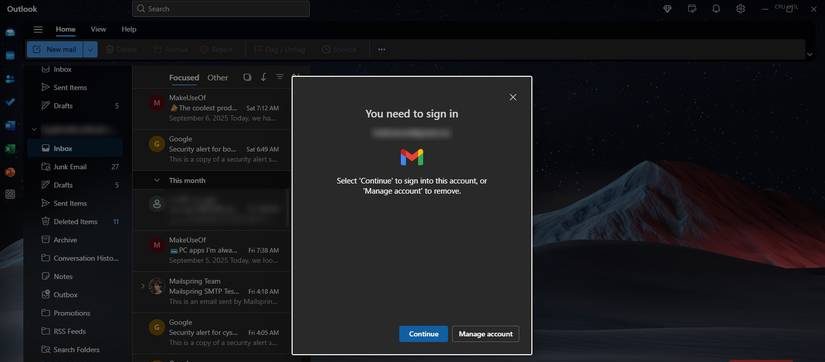
Task: Open MakeUseOf email 'PC apps I'm alwa...'
Action: pyautogui.click(x=211, y=250)
